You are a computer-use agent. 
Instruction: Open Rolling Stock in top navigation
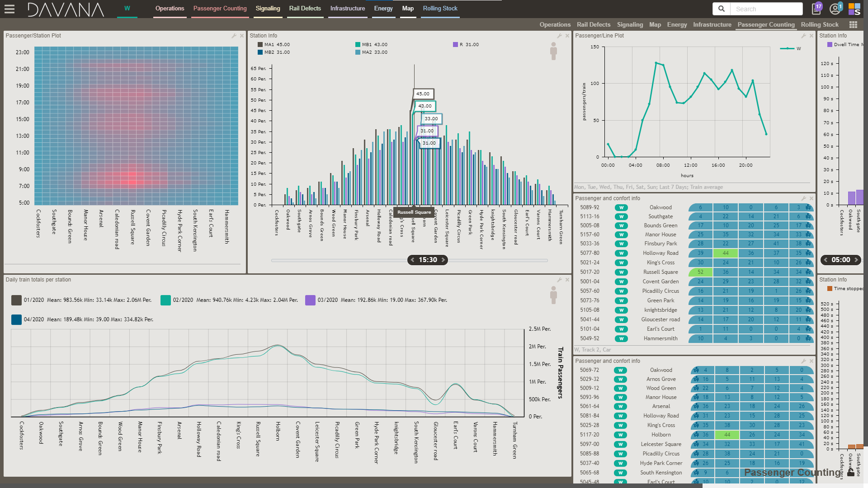[x=440, y=9]
